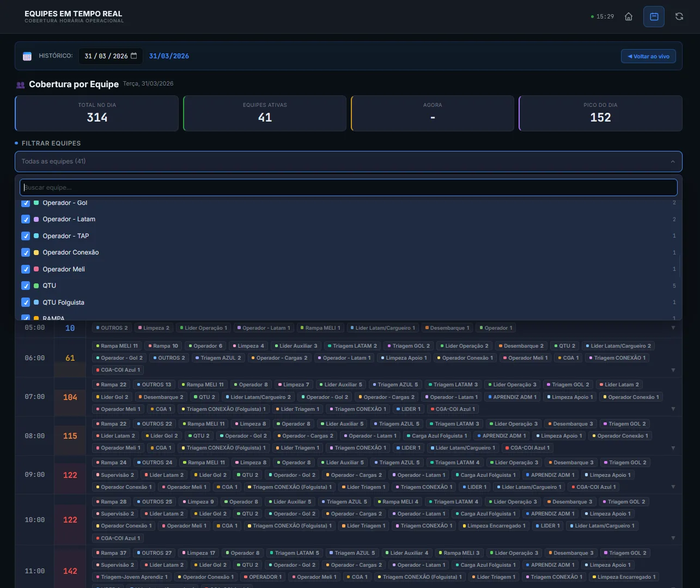This screenshot has width=700, height=588.
Task: Uncheck the QTU checkbox
Action: [x=26, y=286]
